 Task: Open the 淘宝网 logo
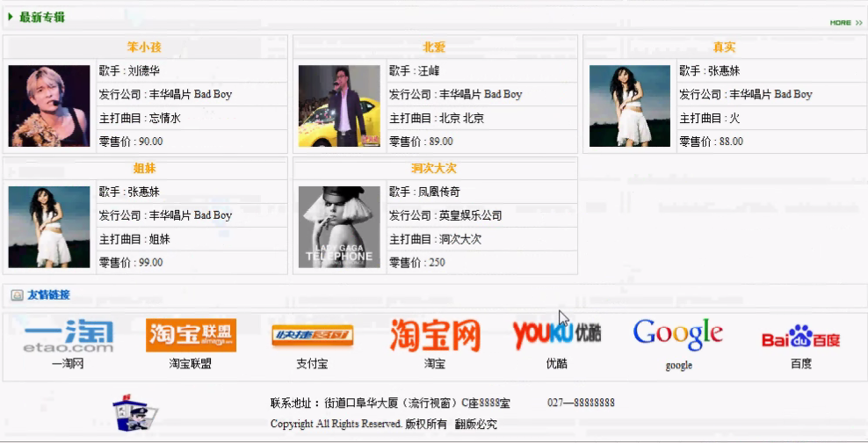[x=435, y=335]
